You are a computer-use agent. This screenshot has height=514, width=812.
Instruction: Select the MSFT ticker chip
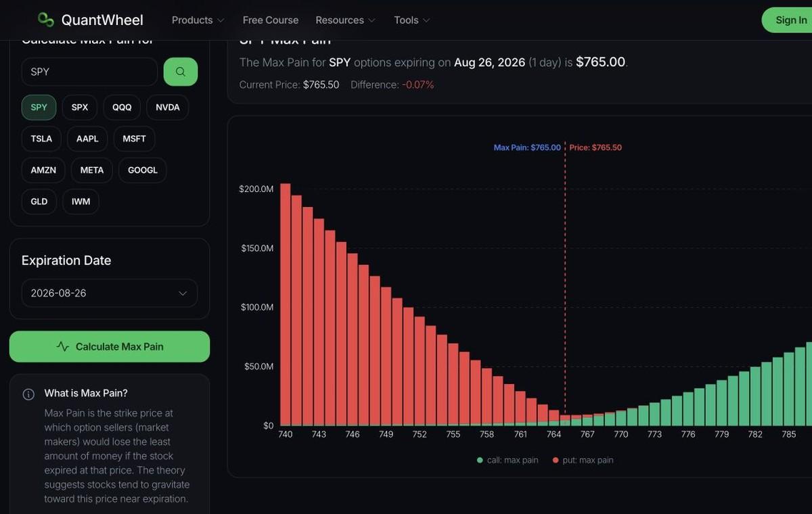coord(134,139)
